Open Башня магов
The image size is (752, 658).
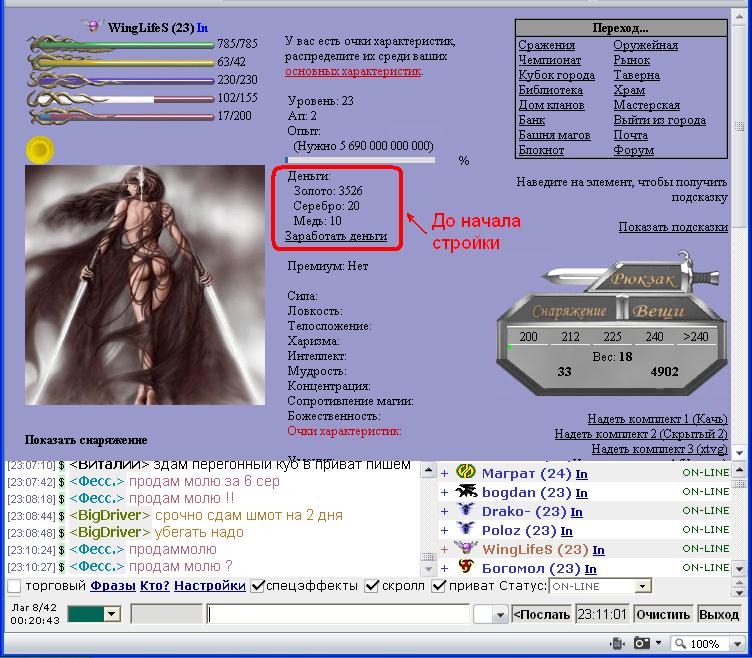pyautogui.click(x=554, y=135)
